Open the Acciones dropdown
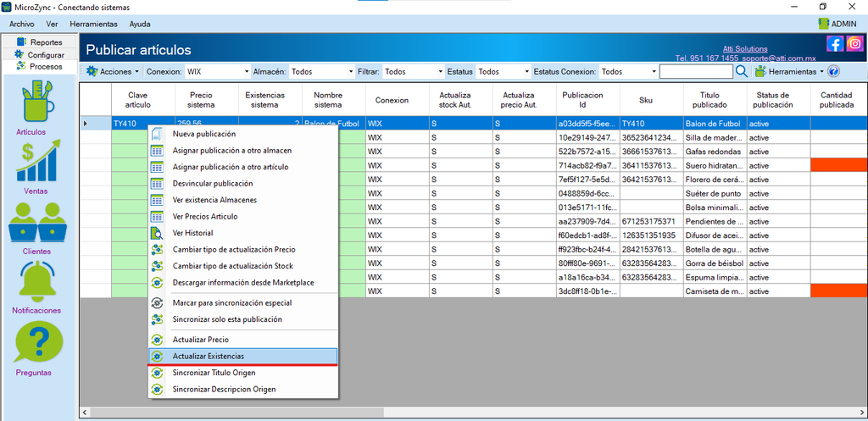The height and width of the screenshot is (421, 868). pyautogui.click(x=112, y=71)
